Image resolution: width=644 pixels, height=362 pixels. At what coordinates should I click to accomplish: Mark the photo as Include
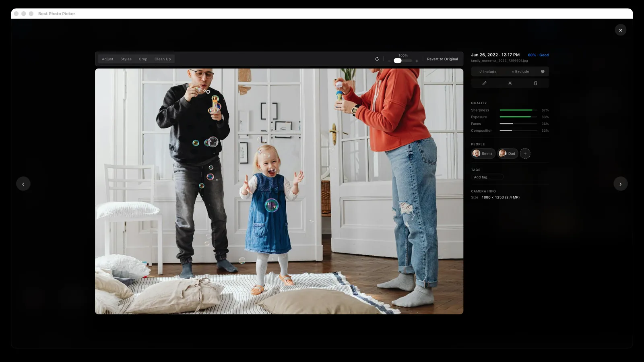[x=487, y=72]
